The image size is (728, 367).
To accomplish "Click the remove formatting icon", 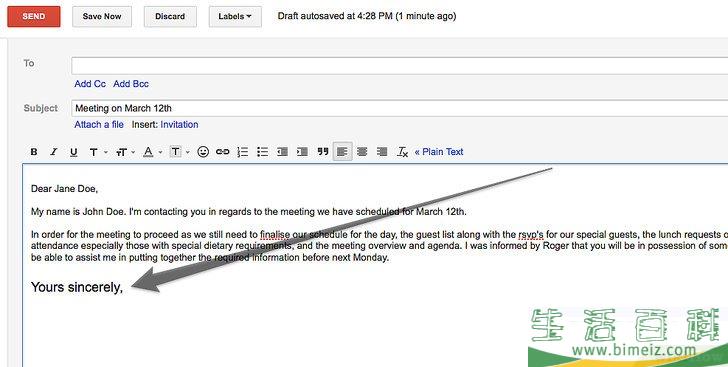I will 403,152.
